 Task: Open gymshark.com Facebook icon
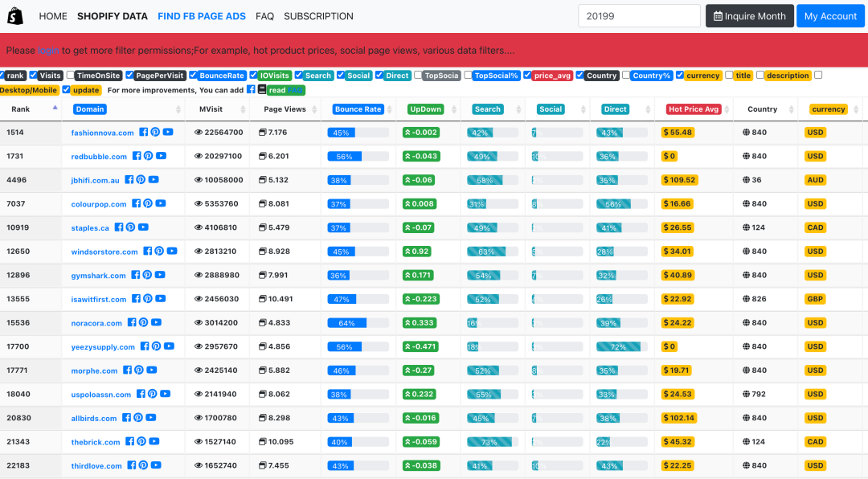(136, 275)
